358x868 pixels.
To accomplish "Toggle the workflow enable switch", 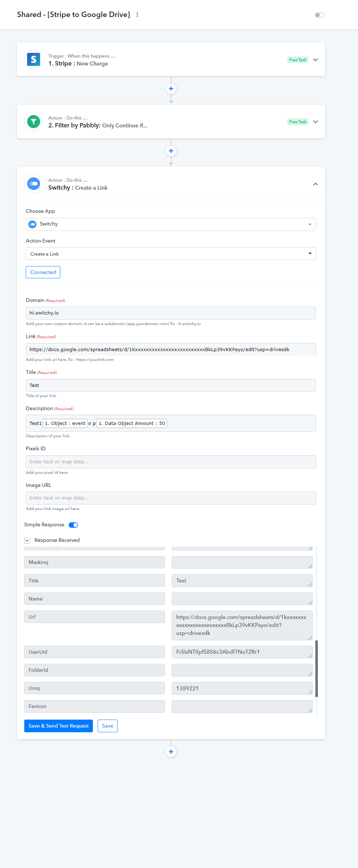I will point(320,15).
